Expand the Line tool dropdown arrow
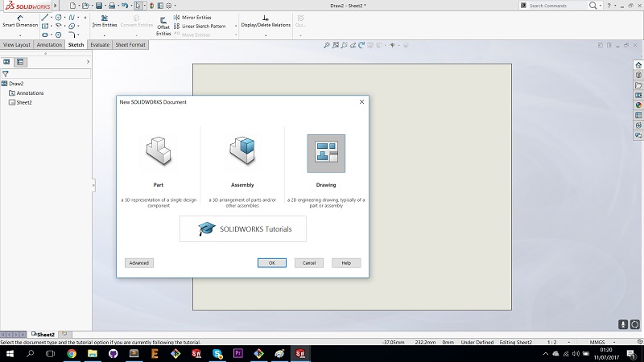The image size is (644, 362). pos(51,18)
